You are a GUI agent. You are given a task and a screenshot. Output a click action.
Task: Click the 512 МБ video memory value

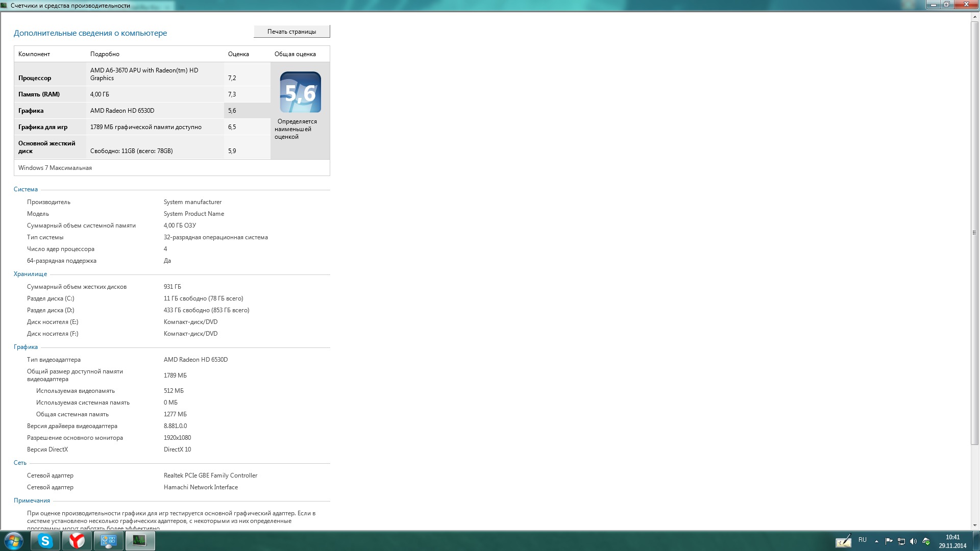(174, 391)
